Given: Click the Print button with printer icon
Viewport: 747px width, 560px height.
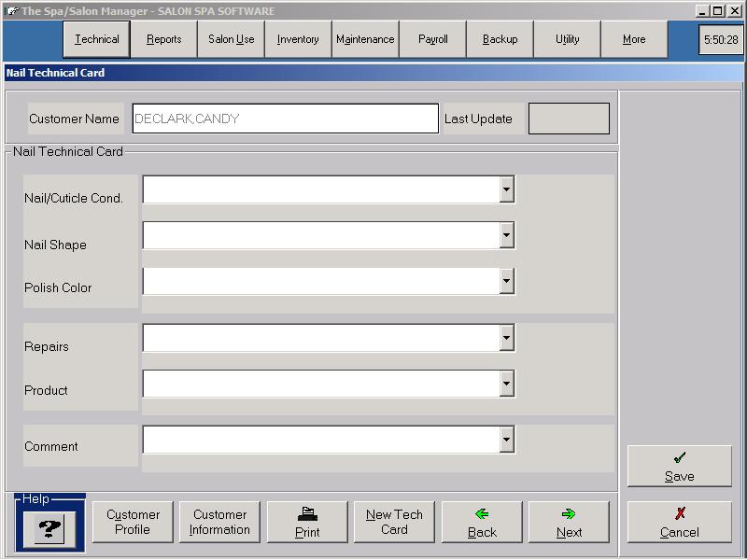Looking at the screenshot, I should coord(307,522).
